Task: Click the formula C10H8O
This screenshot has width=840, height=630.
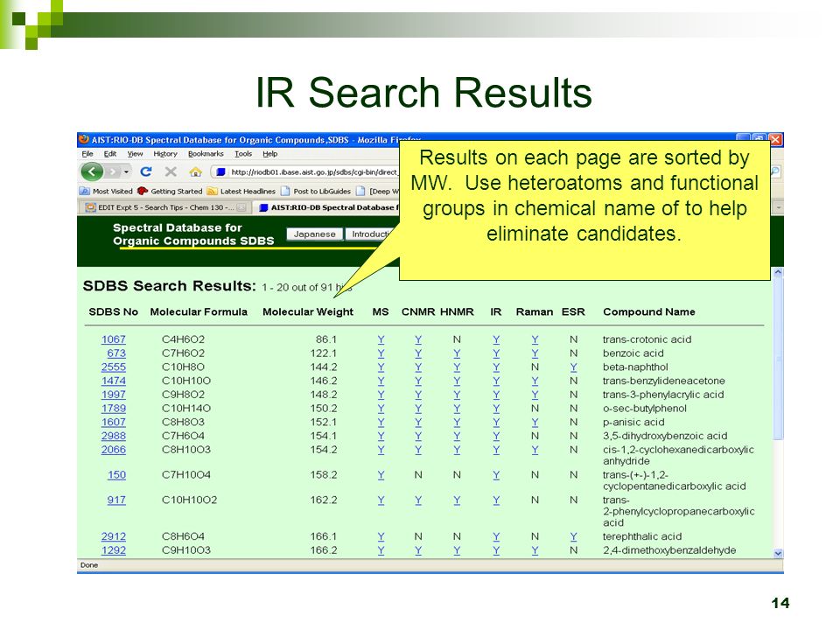Action: click(x=183, y=367)
